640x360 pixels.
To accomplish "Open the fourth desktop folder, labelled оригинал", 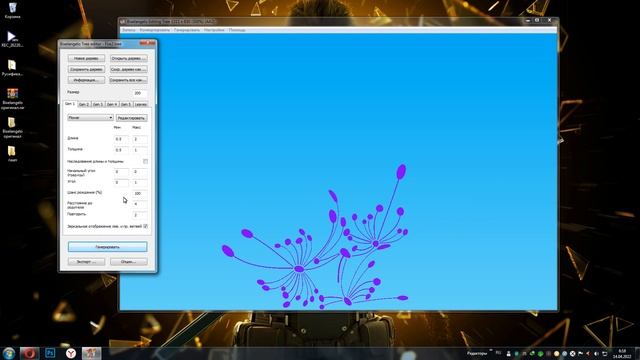I will point(12,127).
